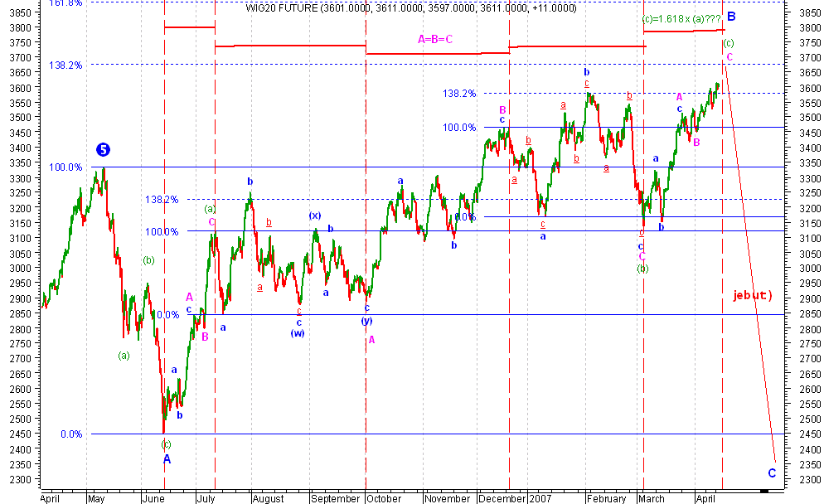Select the blue (x) wave label
This screenshot has height=504, width=824.
(x=315, y=215)
